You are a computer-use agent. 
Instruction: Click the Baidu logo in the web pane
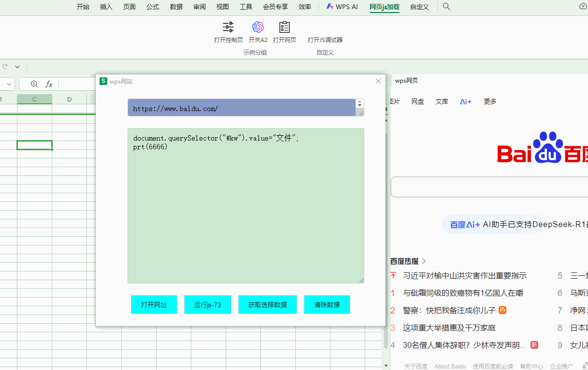click(543, 149)
